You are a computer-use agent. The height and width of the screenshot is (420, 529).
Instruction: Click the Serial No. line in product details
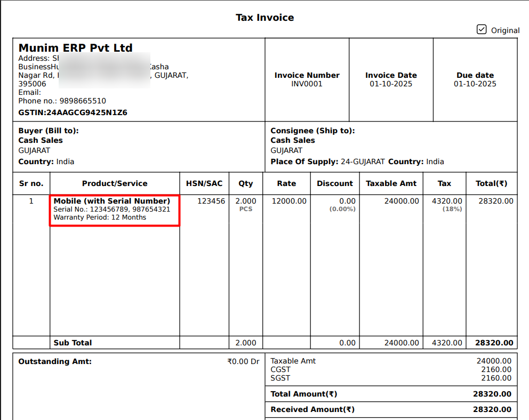tap(112, 209)
